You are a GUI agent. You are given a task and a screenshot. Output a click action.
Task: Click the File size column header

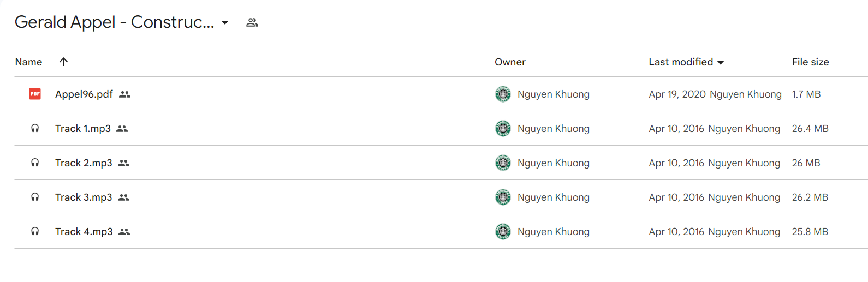[810, 62]
